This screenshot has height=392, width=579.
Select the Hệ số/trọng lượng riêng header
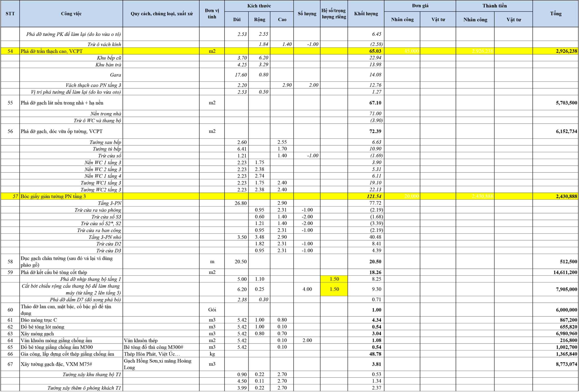click(x=334, y=14)
